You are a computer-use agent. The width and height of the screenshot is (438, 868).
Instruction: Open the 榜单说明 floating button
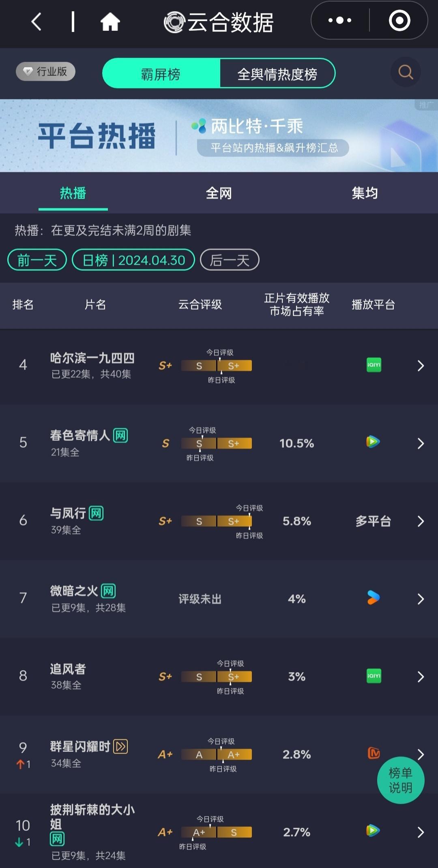click(401, 780)
